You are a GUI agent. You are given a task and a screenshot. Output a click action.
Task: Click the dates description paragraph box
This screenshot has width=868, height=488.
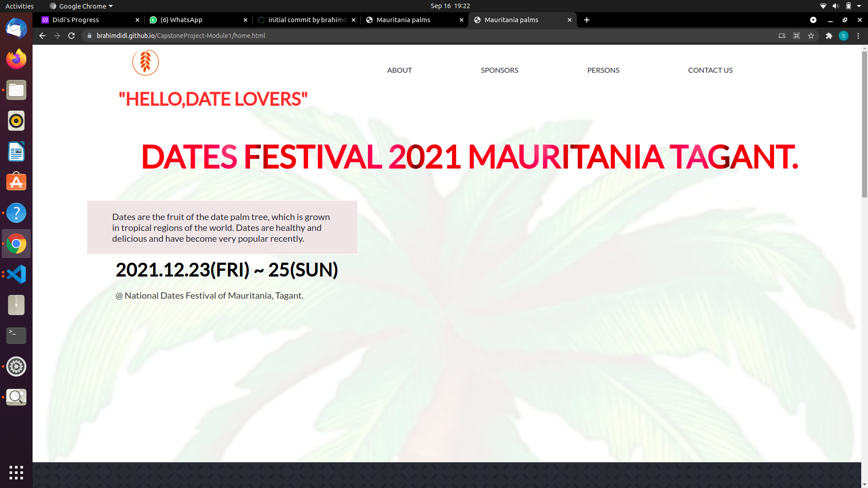point(222,227)
